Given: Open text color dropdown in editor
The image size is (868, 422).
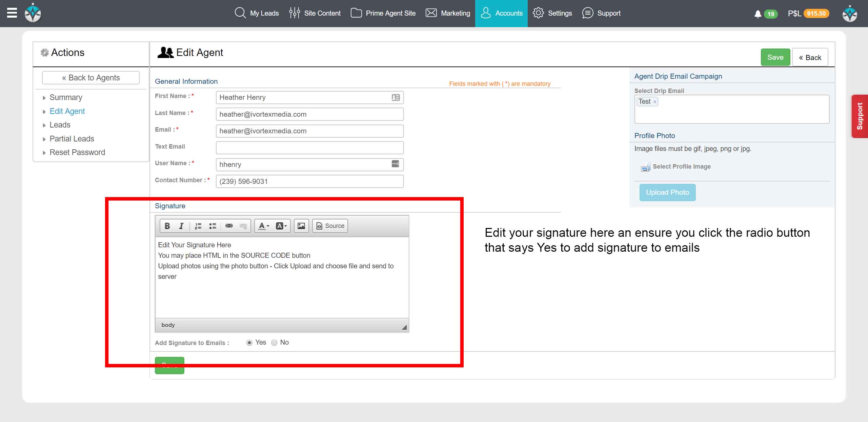Looking at the screenshot, I should [x=264, y=226].
